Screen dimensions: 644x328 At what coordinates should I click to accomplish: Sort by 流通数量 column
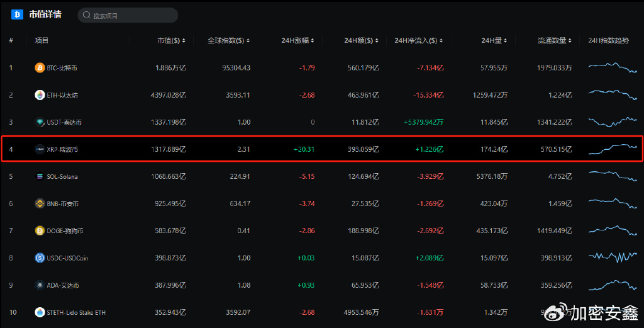555,40
